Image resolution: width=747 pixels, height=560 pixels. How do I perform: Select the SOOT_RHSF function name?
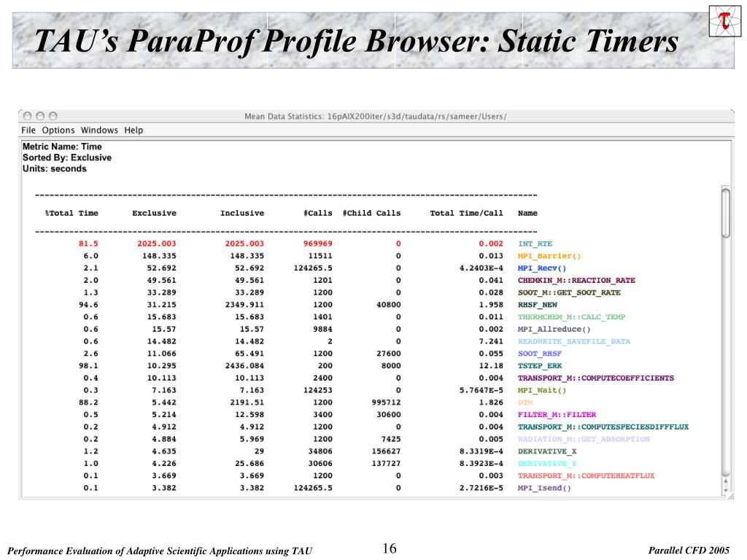539,354
